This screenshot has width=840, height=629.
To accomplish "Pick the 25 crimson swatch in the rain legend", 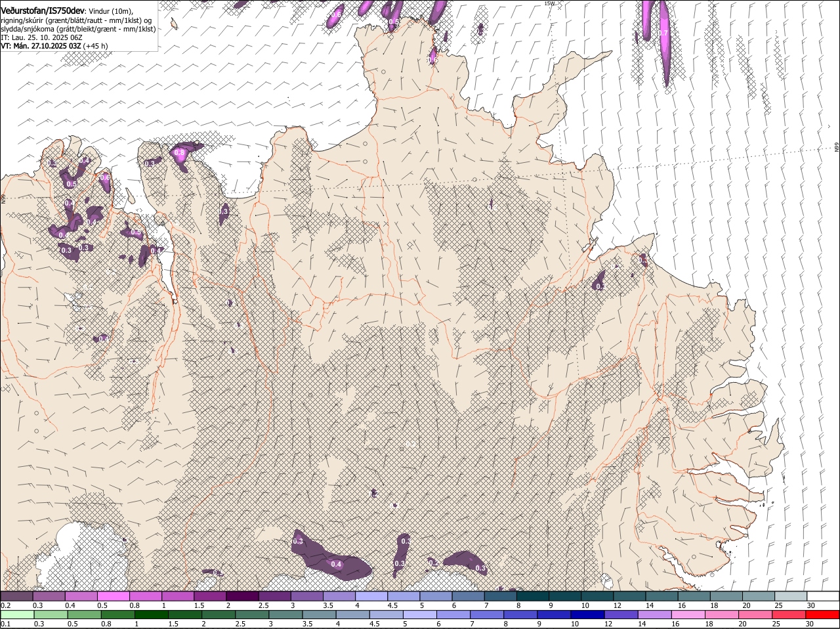I will (x=789, y=615).
